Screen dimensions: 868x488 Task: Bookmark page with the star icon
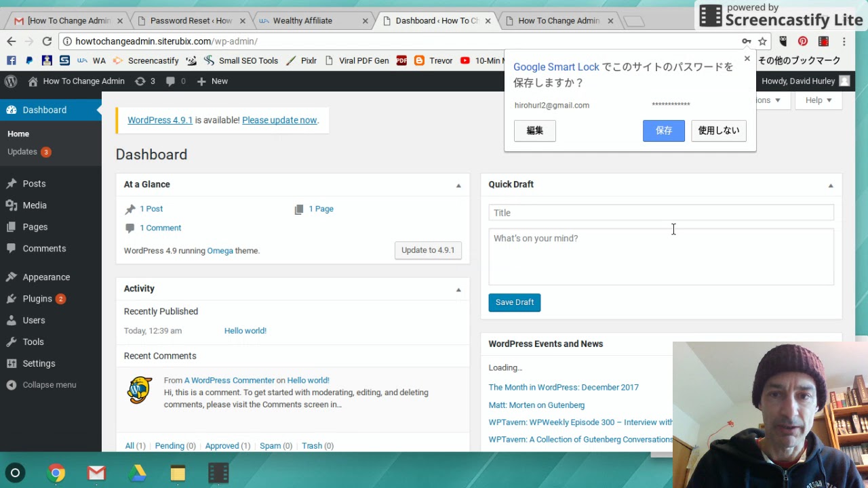click(762, 41)
